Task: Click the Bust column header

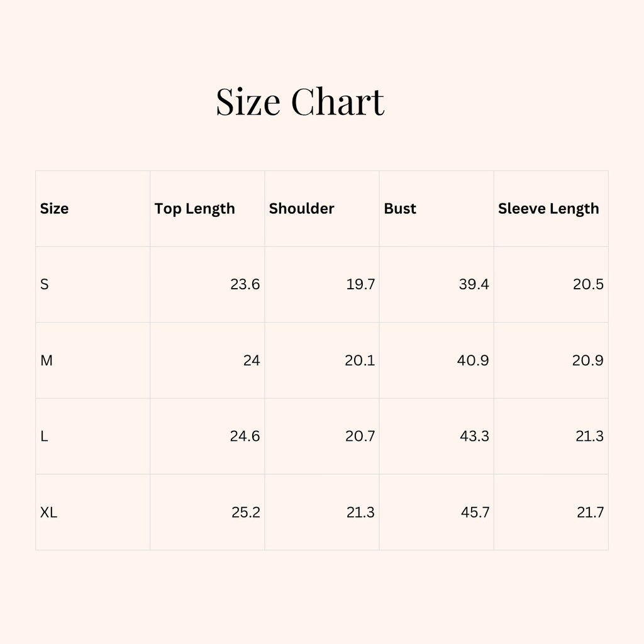Action: 400,209
